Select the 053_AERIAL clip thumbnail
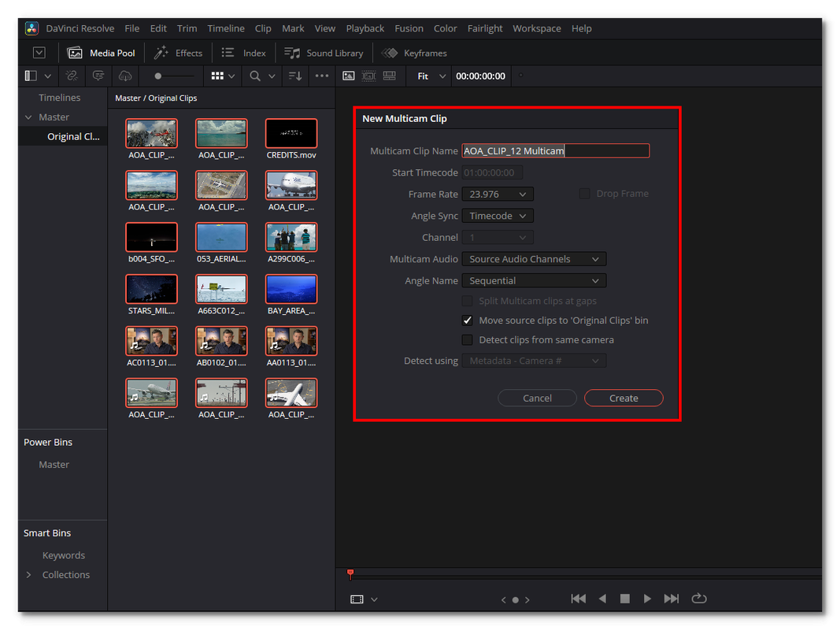 point(221,237)
